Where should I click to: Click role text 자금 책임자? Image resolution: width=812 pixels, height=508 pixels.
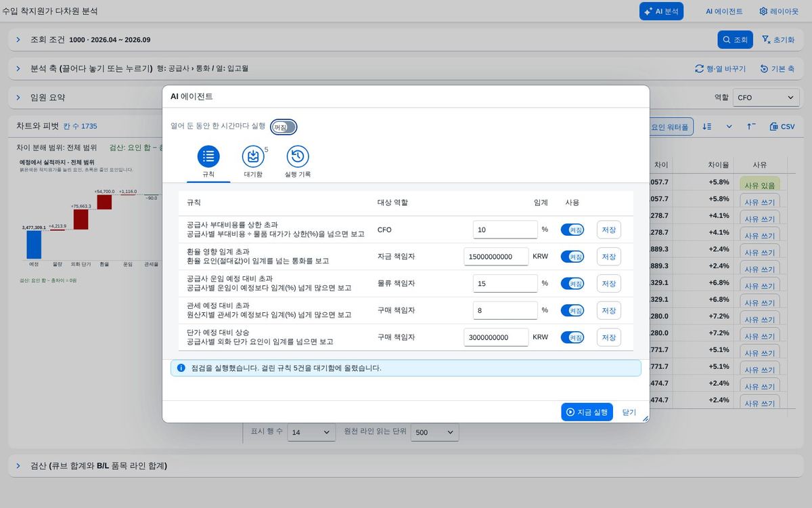click(x=396, y=256)
